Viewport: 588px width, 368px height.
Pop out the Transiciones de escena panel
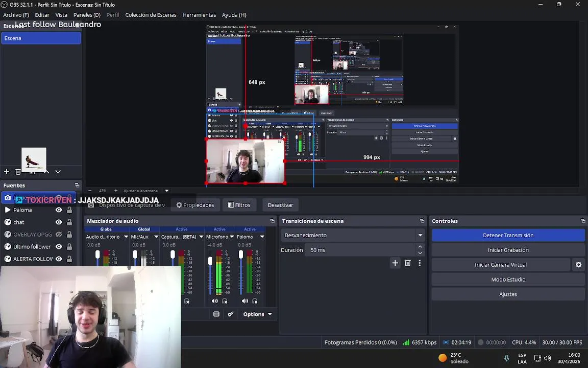pyautogui.click(x=422, y=221)
